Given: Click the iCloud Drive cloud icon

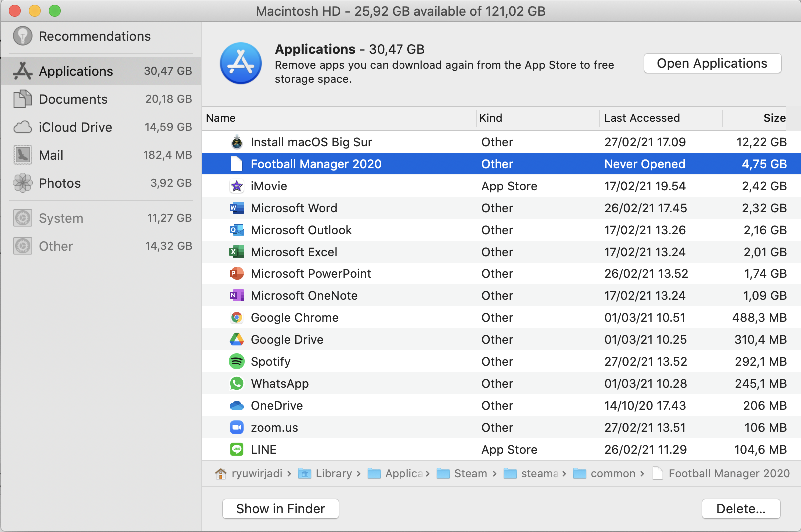Looking at the screenshot, I should coord(23,127).
